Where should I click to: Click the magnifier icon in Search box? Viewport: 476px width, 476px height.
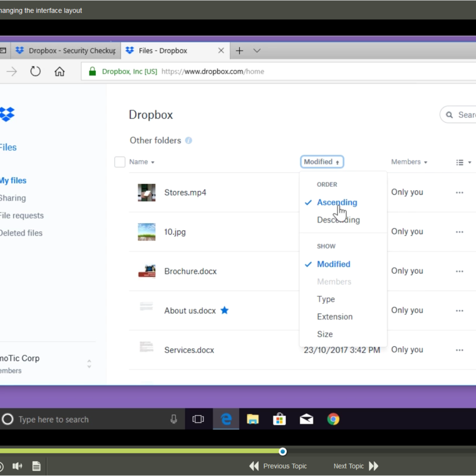(449, 115)
